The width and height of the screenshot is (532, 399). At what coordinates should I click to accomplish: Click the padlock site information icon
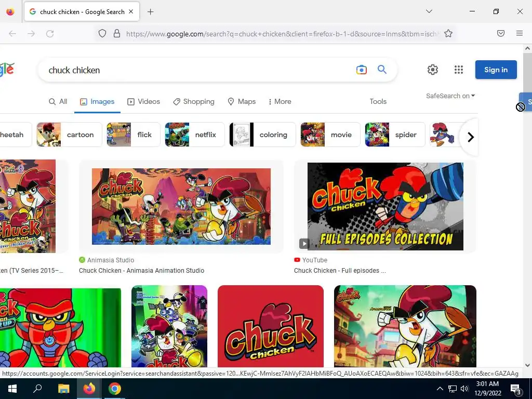coord(117,33)
